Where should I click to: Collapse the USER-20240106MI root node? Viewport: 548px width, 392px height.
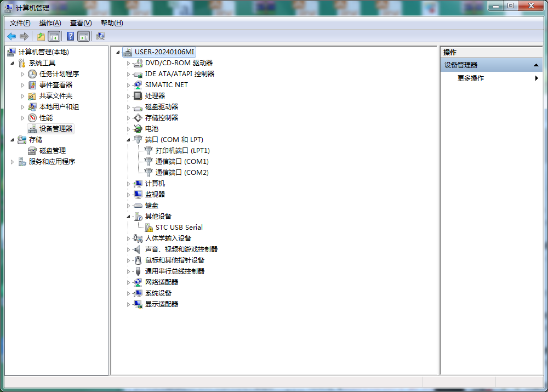118,53
